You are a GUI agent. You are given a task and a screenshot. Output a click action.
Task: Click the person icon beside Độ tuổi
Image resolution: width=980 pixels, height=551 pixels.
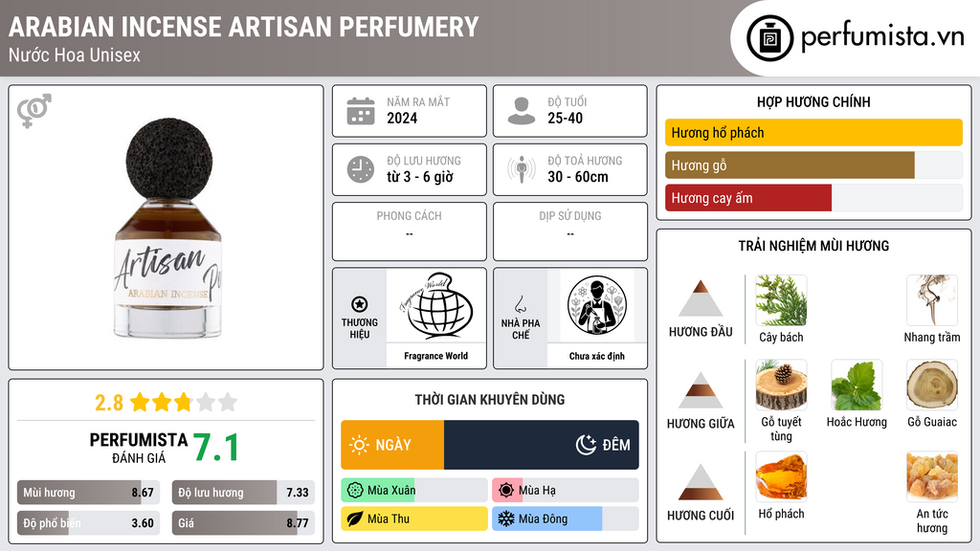[x=522, y=111]
